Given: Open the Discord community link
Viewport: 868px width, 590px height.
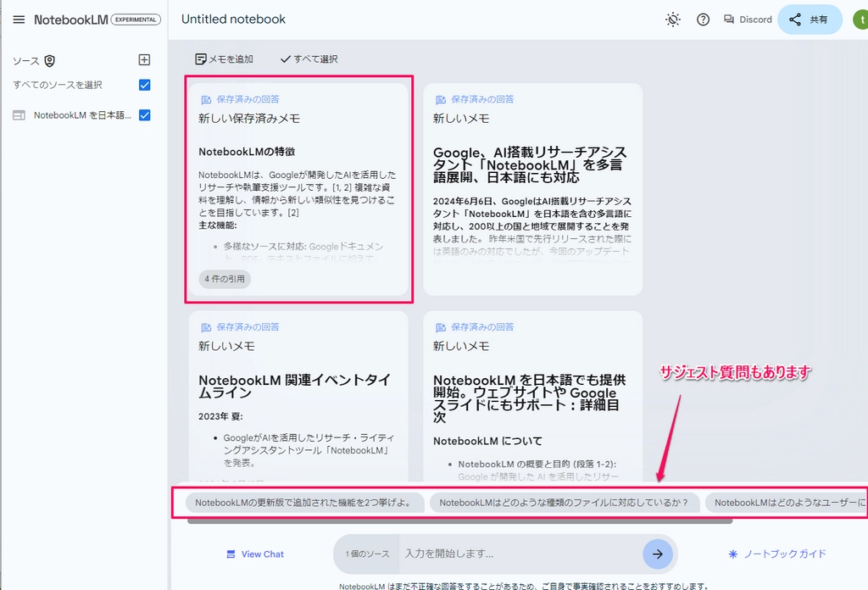Looking at the screenshot, I should point(748,19).
